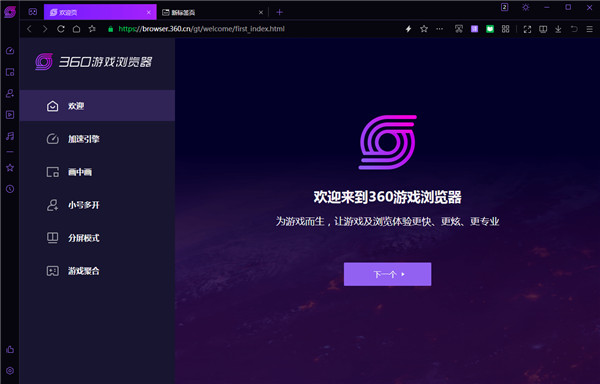Click the bookmark star left of URL

pos(92,29)
